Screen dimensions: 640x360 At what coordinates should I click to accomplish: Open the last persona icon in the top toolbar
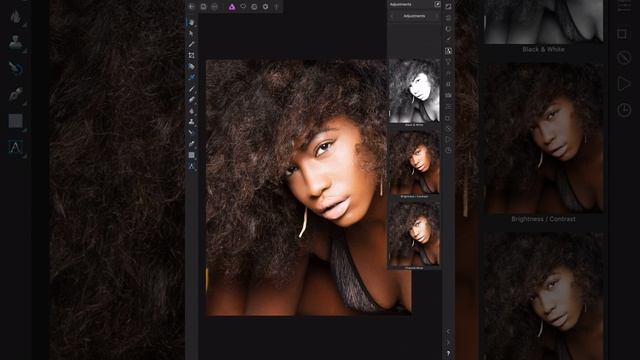(x=276, y=7)
